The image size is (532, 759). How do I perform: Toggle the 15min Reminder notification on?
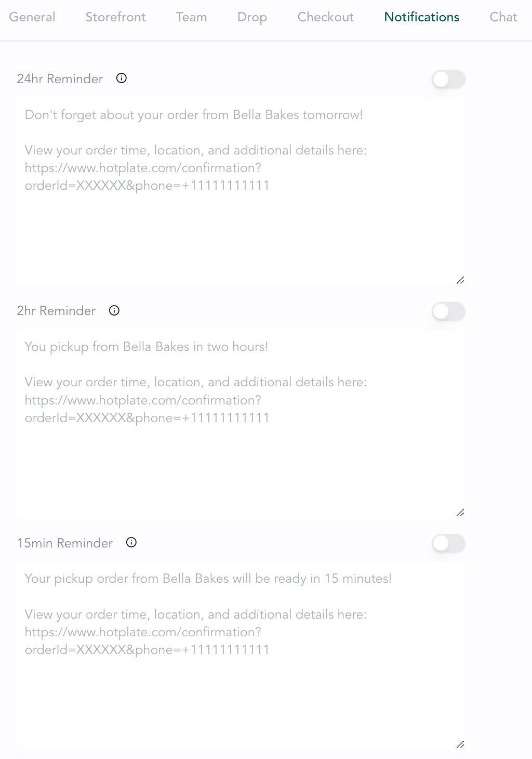pos(448,543)
